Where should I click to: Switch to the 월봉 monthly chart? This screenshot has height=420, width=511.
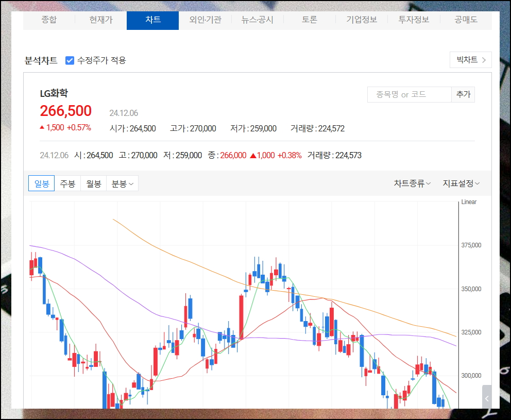94,183
